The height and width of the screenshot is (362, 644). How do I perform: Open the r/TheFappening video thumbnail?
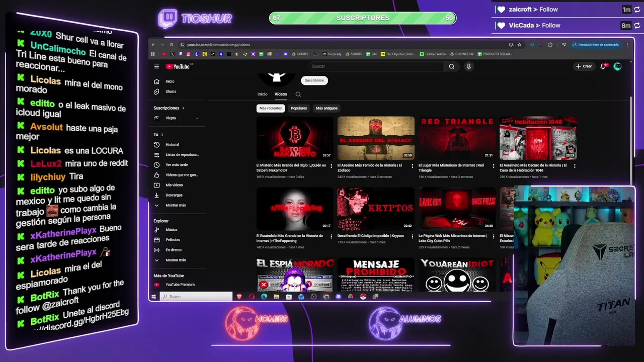pyautogui.click(x=294, y=209)
